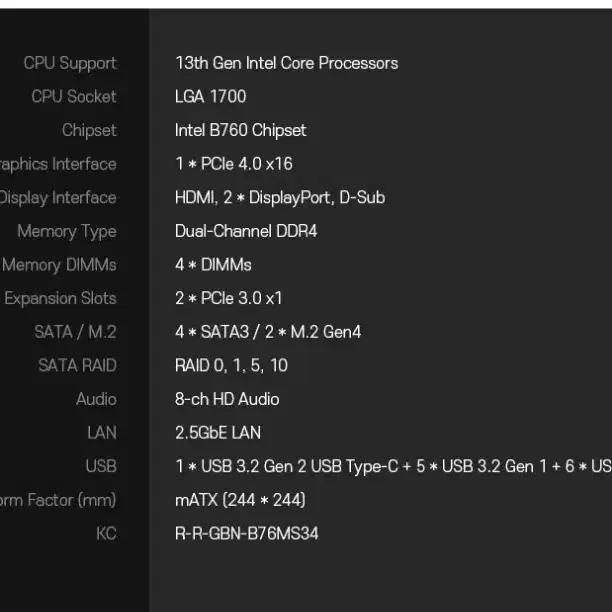
Task: Click the CPU Support label
Action: 70,64
